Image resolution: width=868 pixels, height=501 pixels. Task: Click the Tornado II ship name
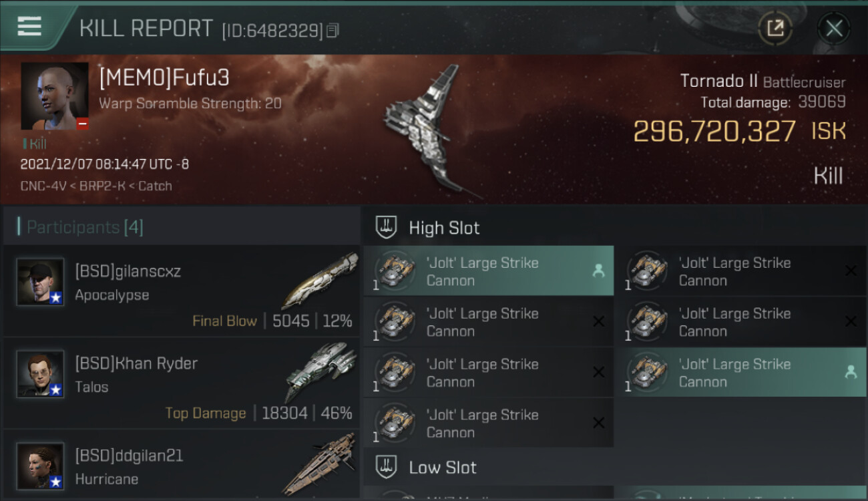[x=718, y=81]
